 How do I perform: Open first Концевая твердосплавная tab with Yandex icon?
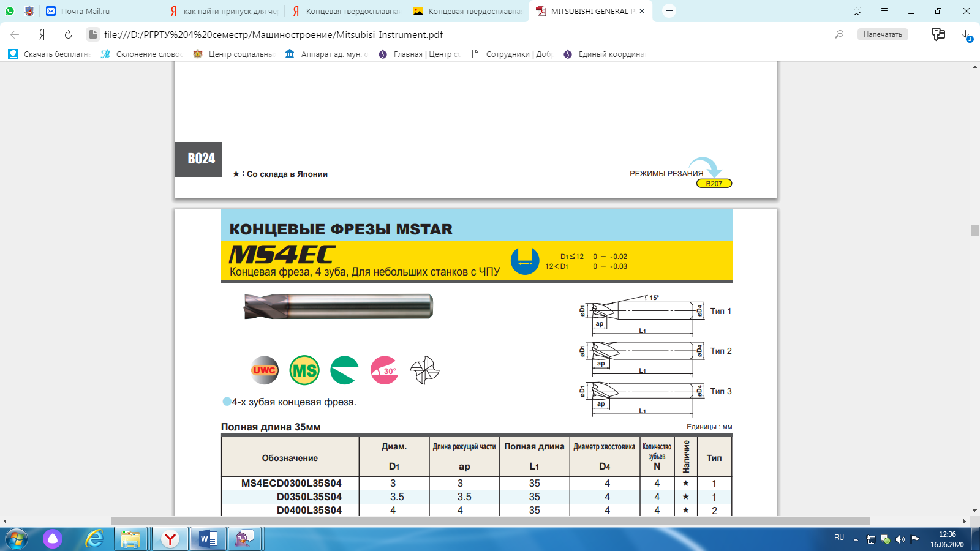(345, 11)
